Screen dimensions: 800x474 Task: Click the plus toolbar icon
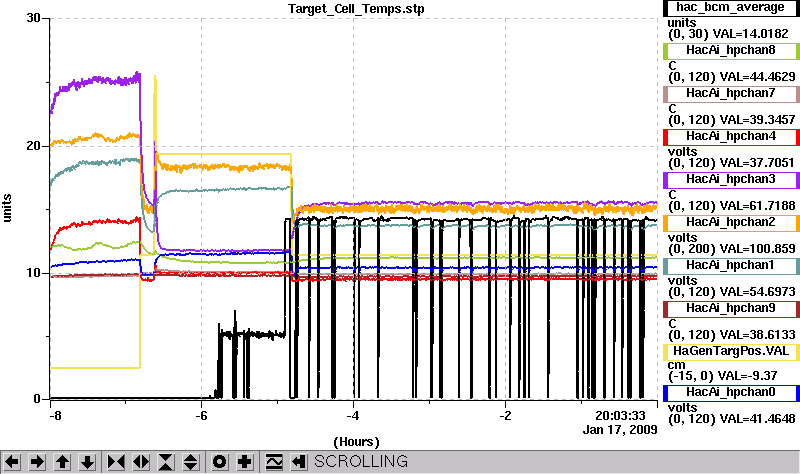245,462
